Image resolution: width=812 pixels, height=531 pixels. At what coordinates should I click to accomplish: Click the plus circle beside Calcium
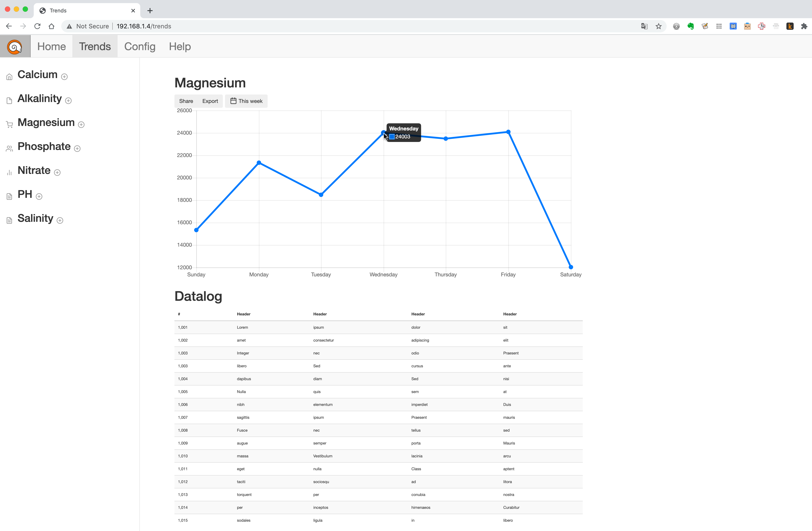click(x=64, y=77)
